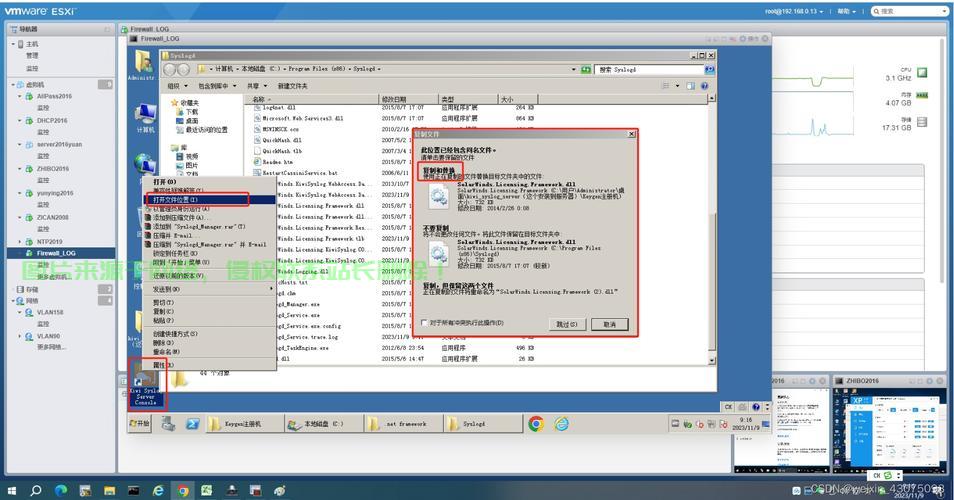
Task: Open Server Manager icon in guest taskbar
Action: (169, 424)
